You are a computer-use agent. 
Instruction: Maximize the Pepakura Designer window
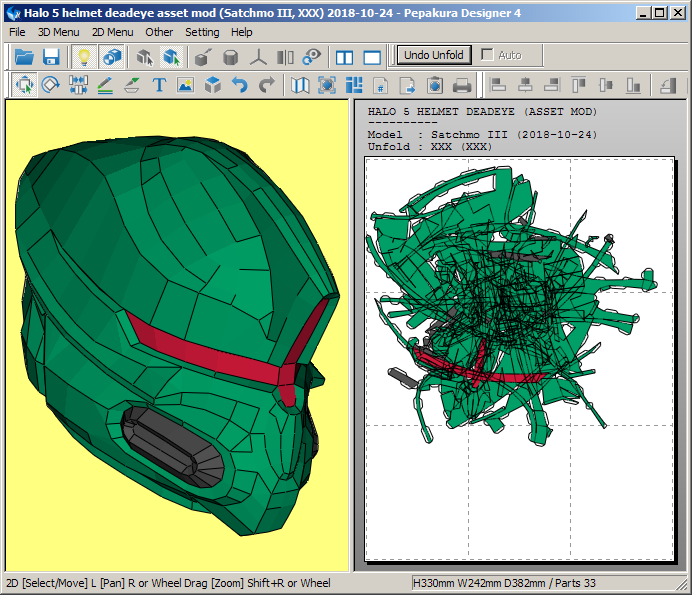coord(660,13)
